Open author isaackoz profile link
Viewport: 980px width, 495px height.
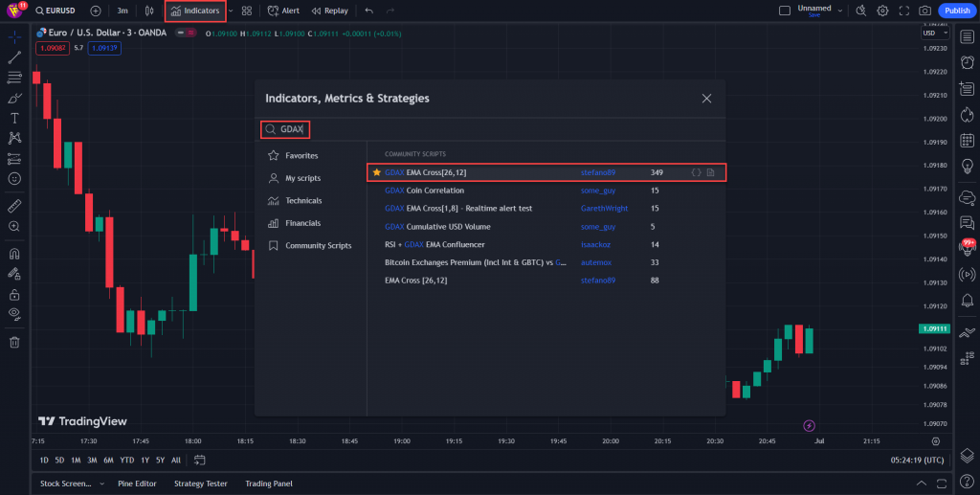pos(595,244)
